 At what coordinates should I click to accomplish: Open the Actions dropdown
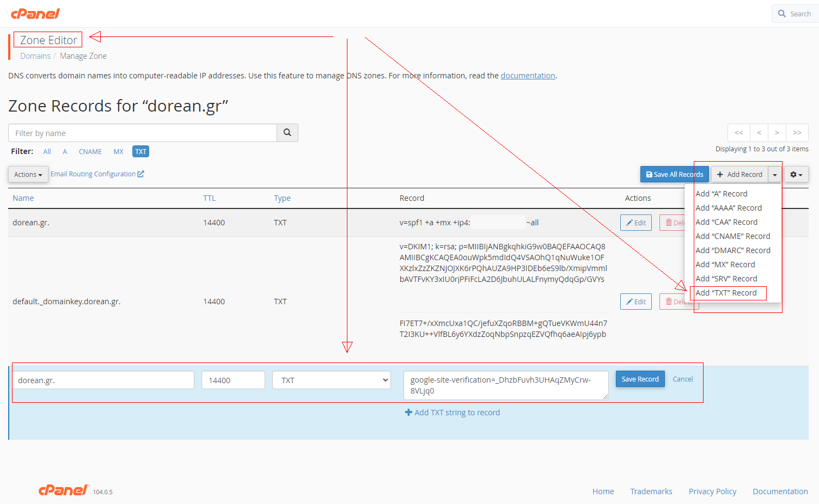[28, 174]
